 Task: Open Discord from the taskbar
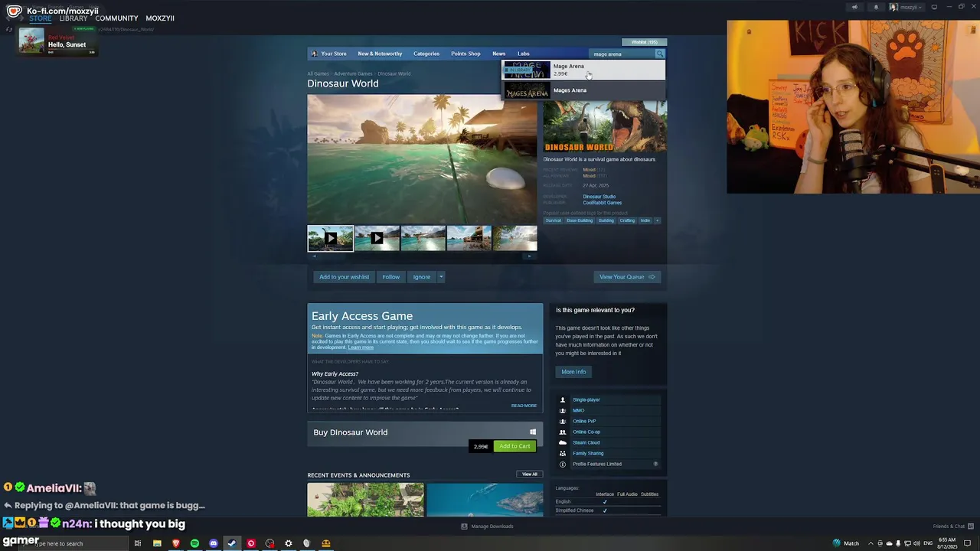coord(214,543)
